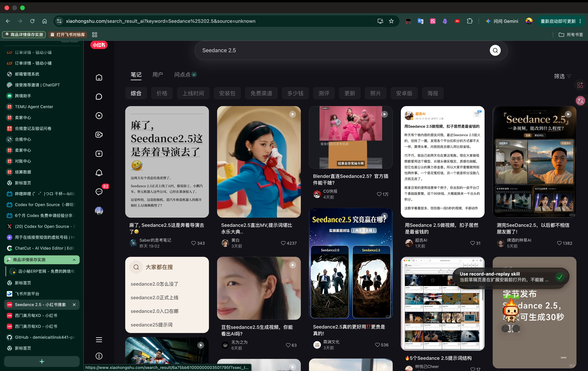View site information icon in the address bar
588x371 pixels.
point(59,21)
